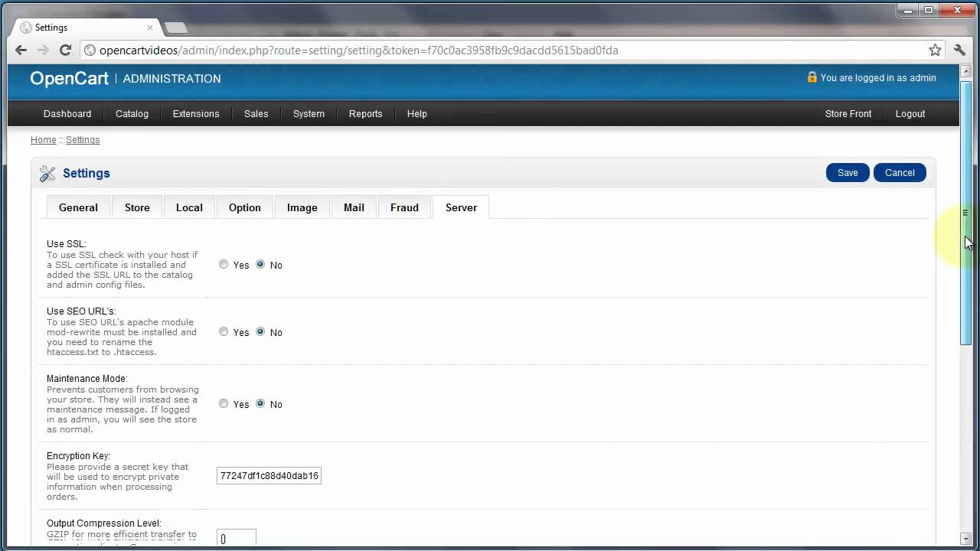Viewport: 980px width, 551px height.
Task: Click the browser forward arrow
Action: pos(43,50)
